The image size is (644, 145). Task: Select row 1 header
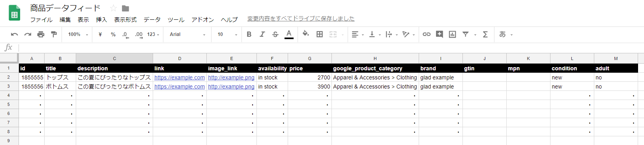coord(9,68)
